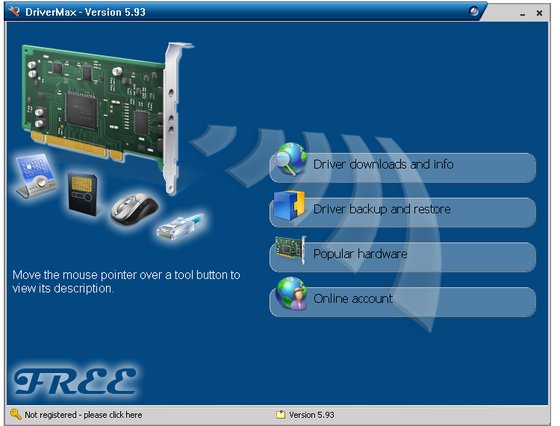Click the blue touchpad device picture
The height and width of the screenshot is (426, 560).
click(x=36, y=176)
